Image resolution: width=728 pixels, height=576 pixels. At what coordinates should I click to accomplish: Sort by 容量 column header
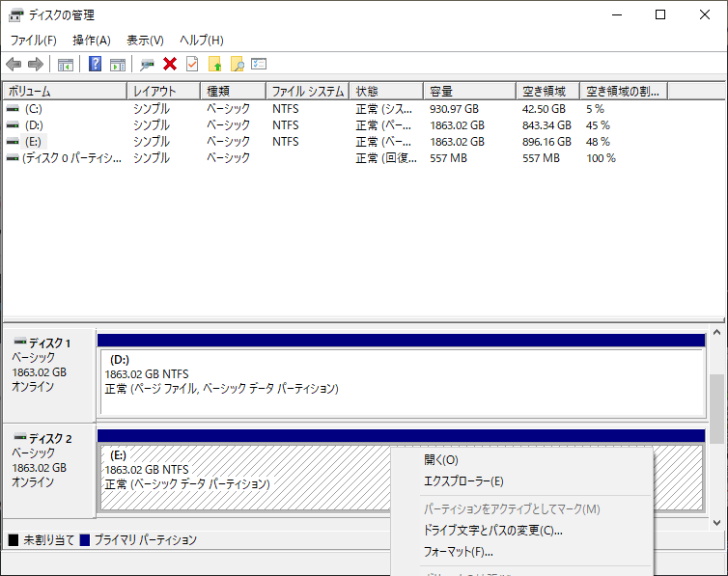click(468, 92)
